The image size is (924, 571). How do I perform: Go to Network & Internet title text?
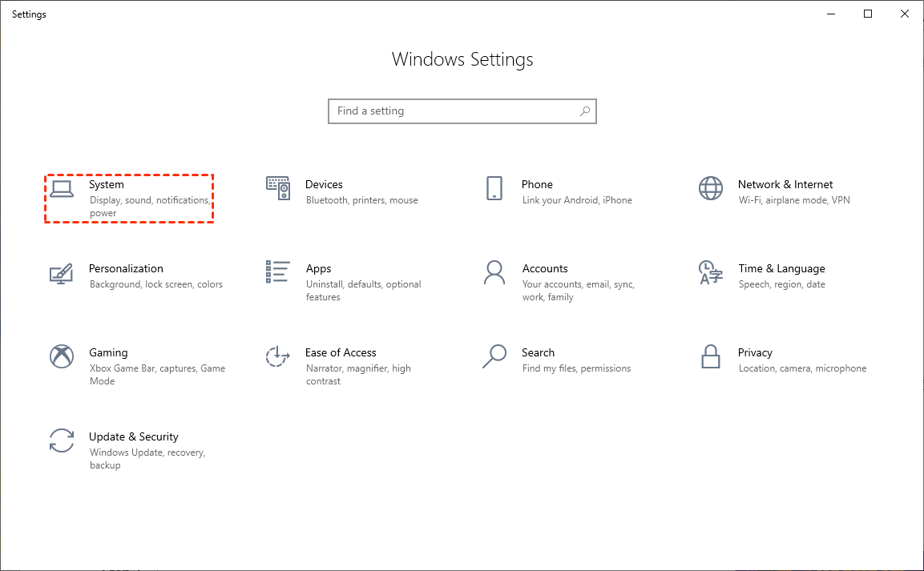(x=785, y=184)
